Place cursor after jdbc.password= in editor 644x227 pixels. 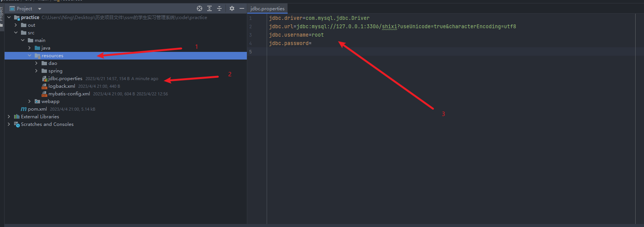tap(312, 43)
